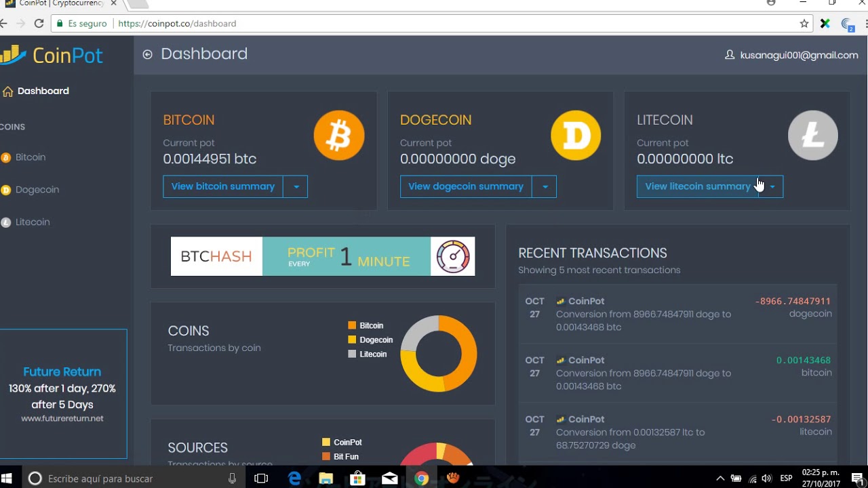The image size is (868, 488).
Task: Click the yellow Dogecoin coin icon
Action: [x=576, y=136]
